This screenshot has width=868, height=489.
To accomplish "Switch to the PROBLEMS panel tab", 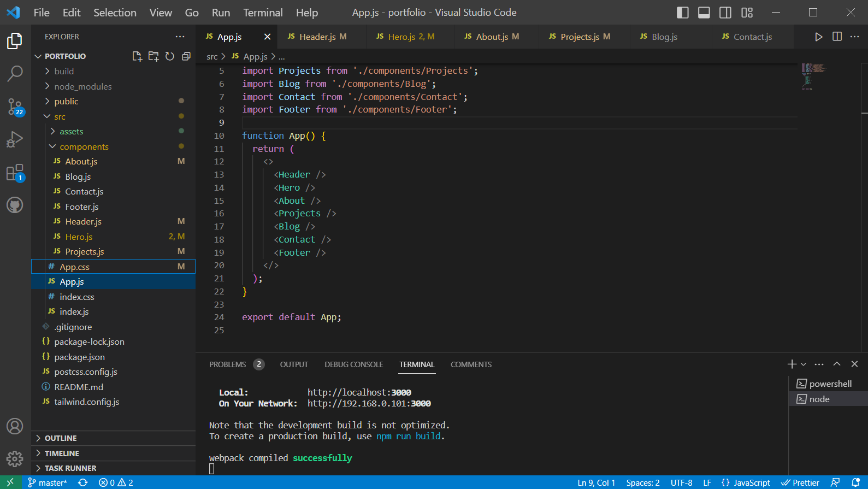I will point(237,364).
